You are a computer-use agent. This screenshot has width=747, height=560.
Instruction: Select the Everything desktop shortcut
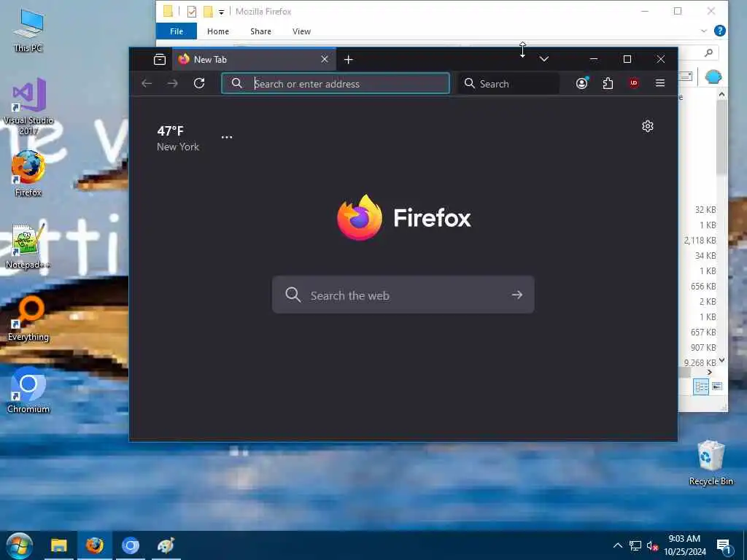28,318
